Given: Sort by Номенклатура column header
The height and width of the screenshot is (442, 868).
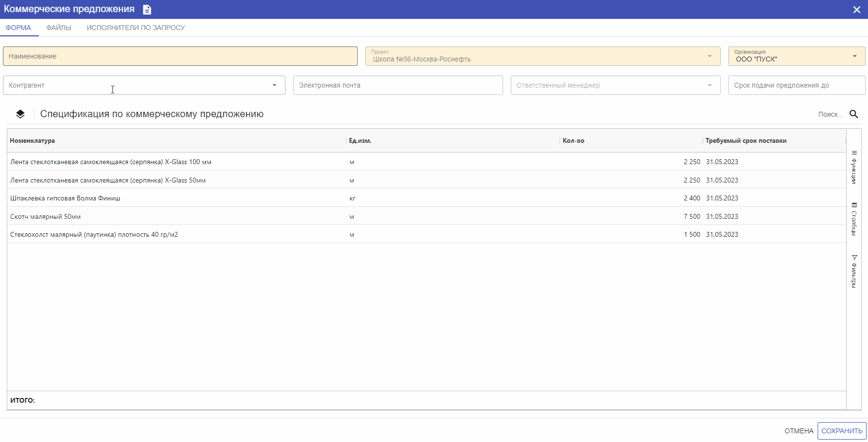Looking at the screenshot, I should 32,141.
